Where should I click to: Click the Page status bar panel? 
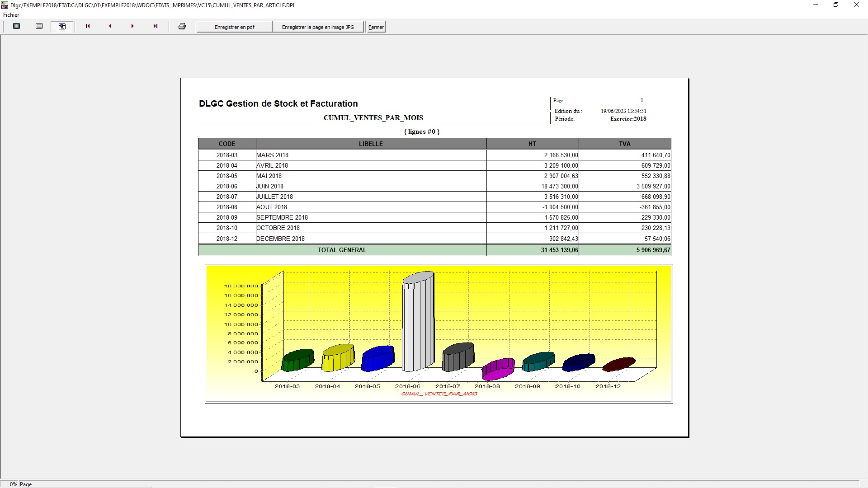click(26, 484)
